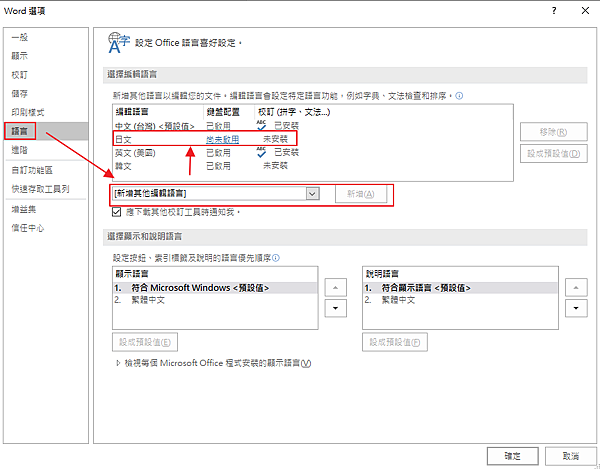This screenshot has width=600, height=469.
Task: Click 已啟用 keyboard status for 韓文
Action: (x=218, y=166)
